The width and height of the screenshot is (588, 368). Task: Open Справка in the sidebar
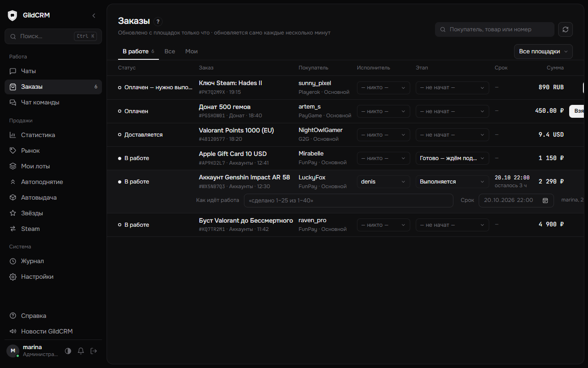[x=53, y=316]
